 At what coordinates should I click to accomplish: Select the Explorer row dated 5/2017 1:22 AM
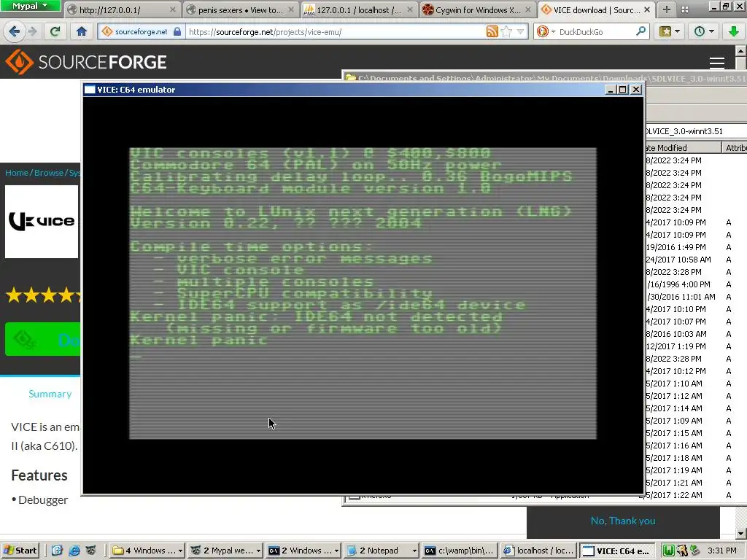coord(696,495)
